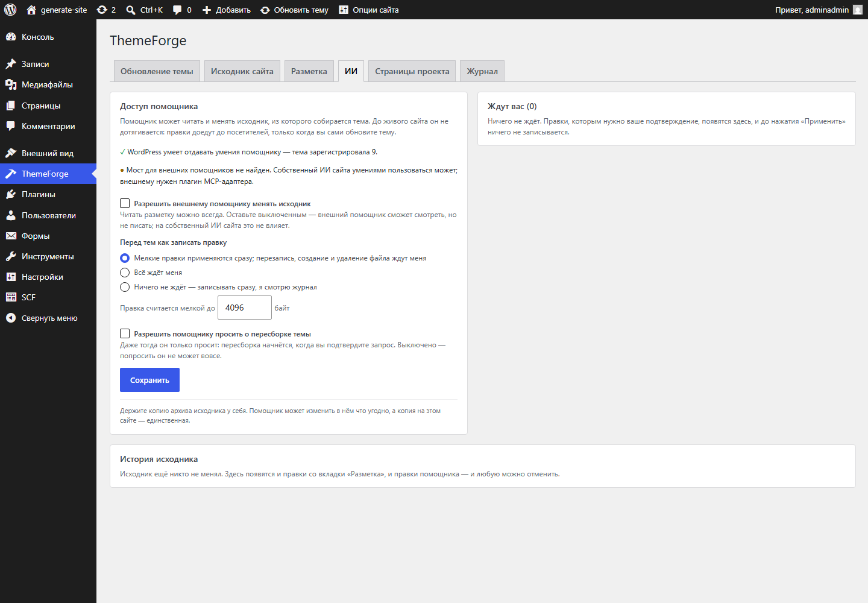Select radio Ничего не ждёт — записывать сразу
Screen dimensions: 868x603
tap(125, 287)
